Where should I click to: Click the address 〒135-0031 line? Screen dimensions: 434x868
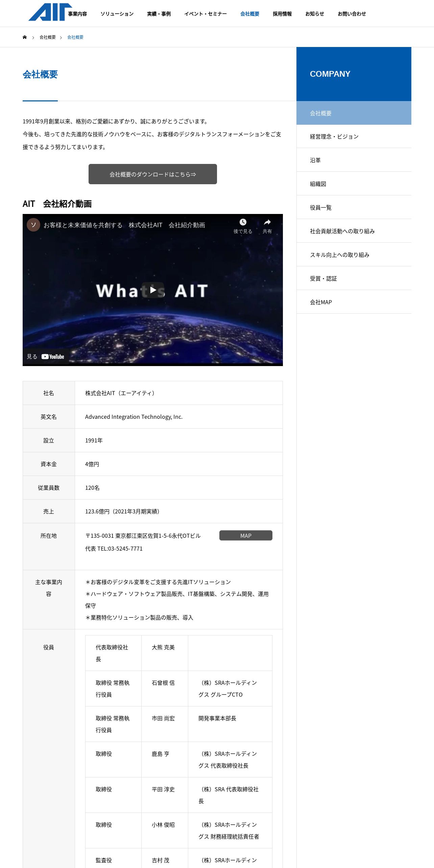(x=143, y=536)
